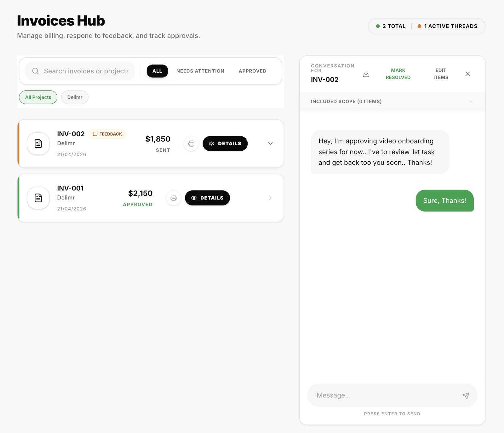Open Details for INV-001

[207, 198]
